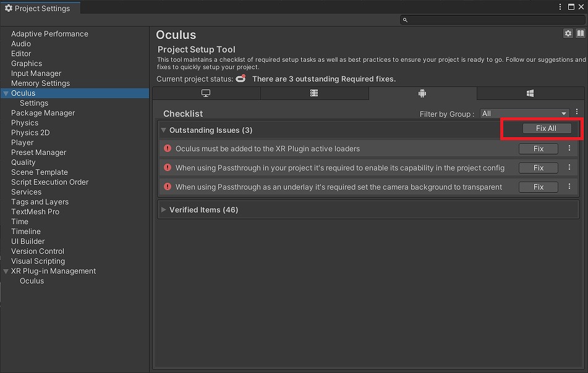This screenshot has width=588, height=373.
Task: Open the documentation book icon
Action: pos(580,33)
